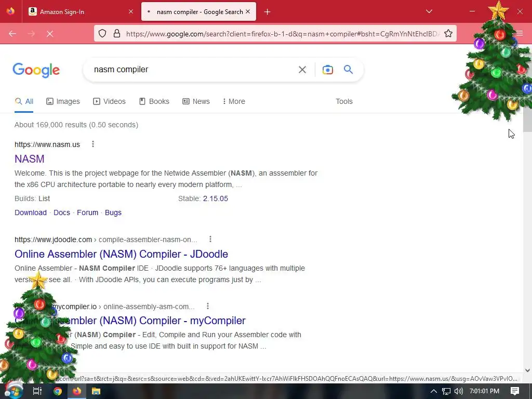Select the All results tab

pos(24,101)
